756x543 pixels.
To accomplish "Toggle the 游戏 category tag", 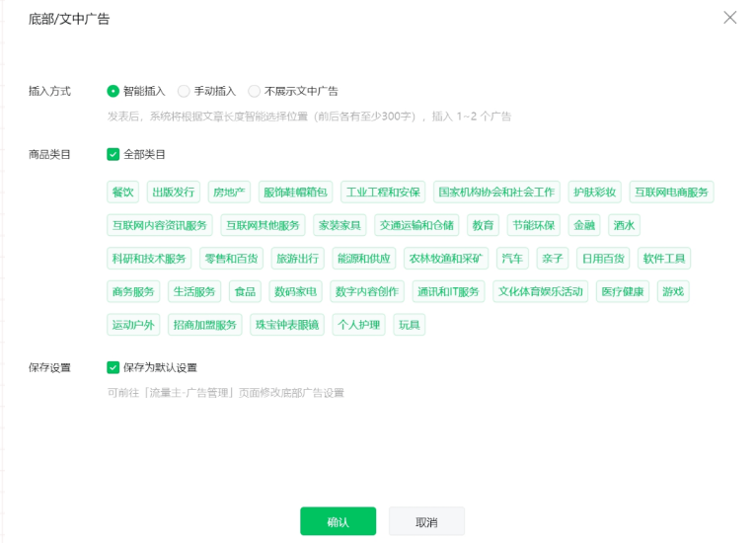I will [673, 292].
